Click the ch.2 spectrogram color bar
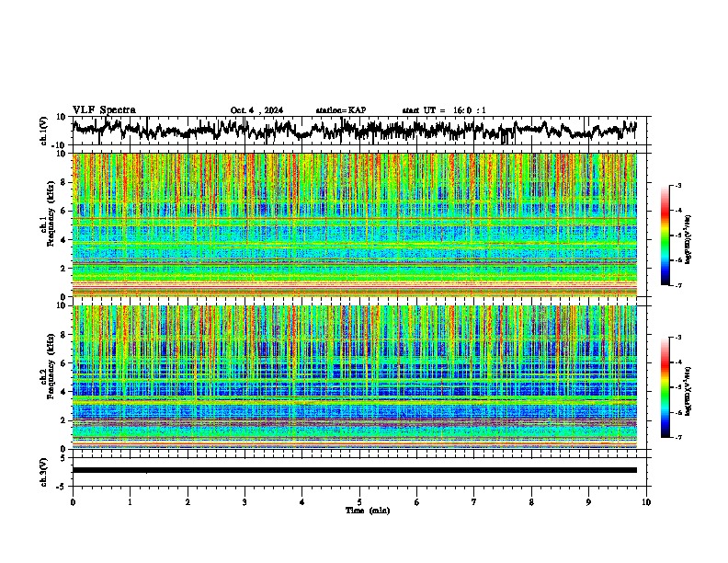 pos(665,387)
